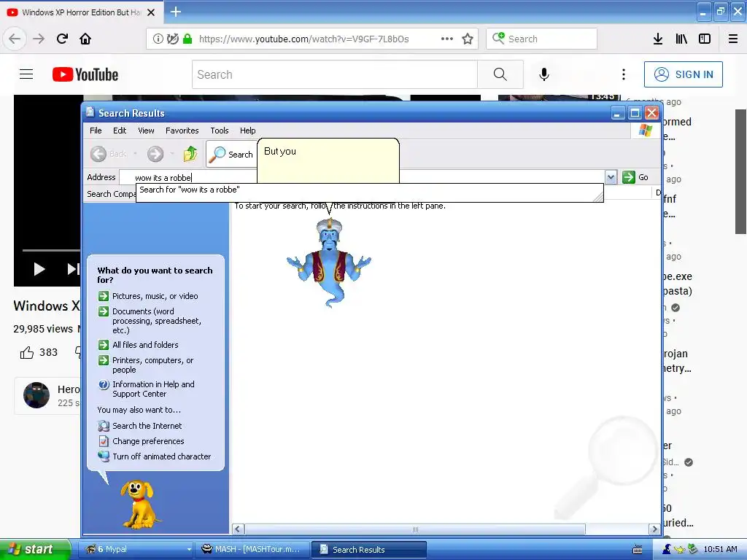Open the Windows start button

click(35, 549)
